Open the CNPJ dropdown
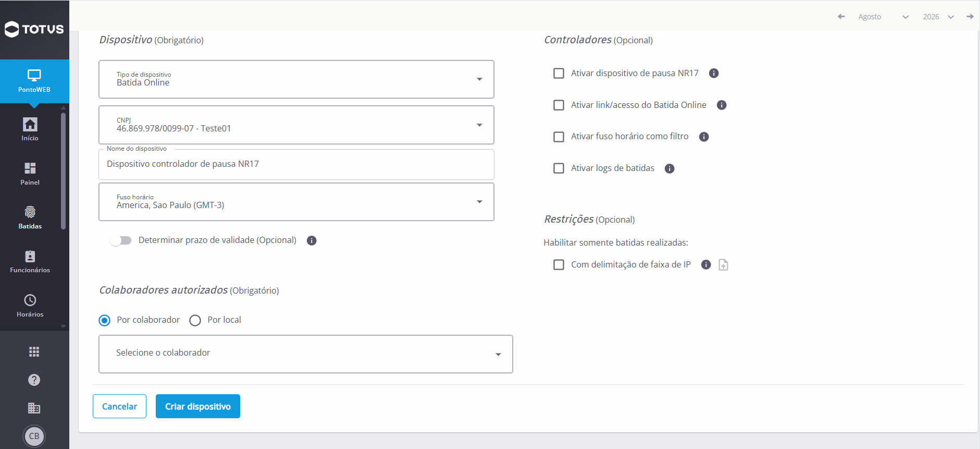The image size is (980, 449). [x=296, y=125]
